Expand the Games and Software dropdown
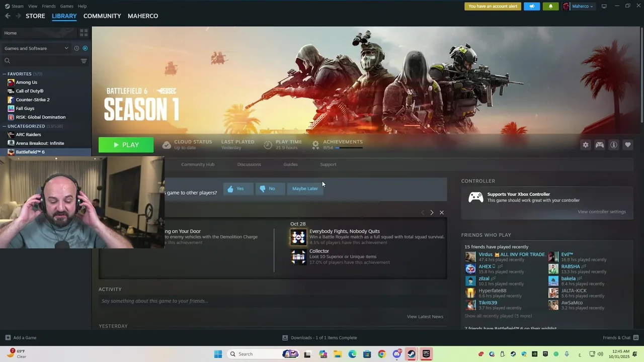The height and width of the screenshot is (362, 644). [x=36, y=48]
